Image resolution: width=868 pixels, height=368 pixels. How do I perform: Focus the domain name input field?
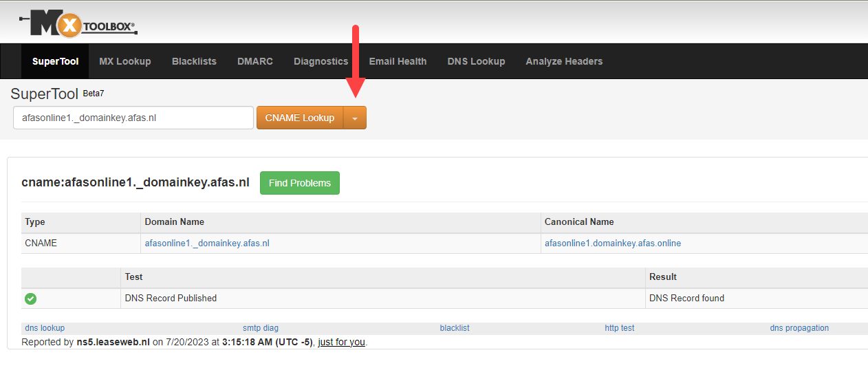tap(133, 118)
